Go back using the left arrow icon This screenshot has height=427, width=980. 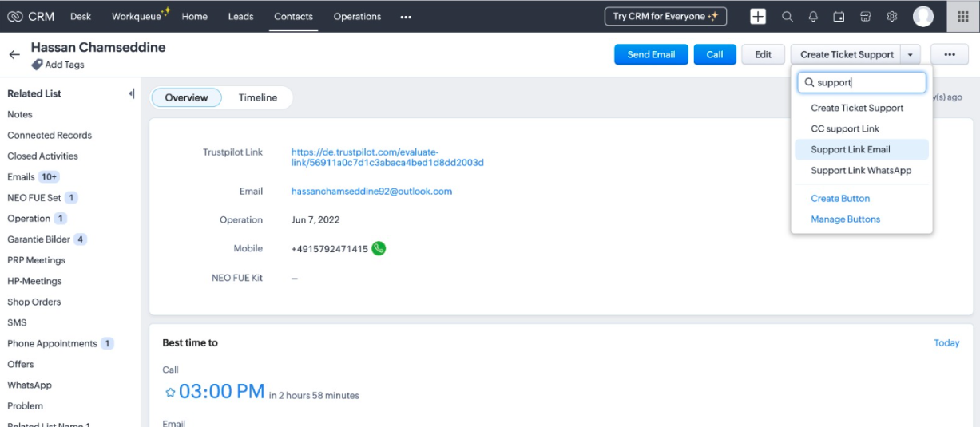[14, 55]
